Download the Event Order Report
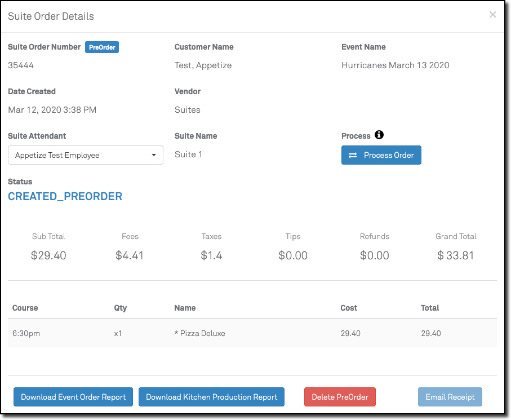Viewport: 511px width, 420px height. point(73,397)
